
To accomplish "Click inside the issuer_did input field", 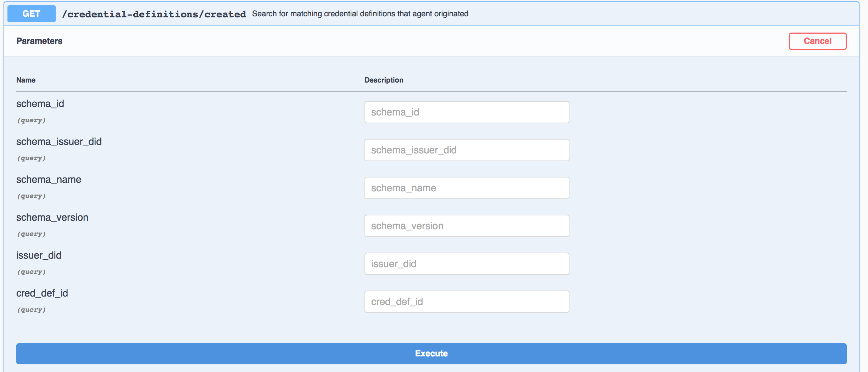I will (x=466, y=264).
